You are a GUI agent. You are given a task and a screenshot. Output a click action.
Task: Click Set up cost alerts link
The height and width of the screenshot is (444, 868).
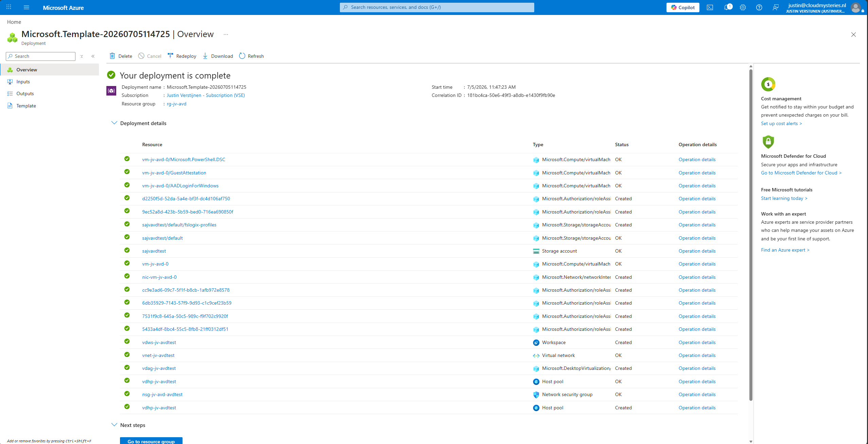781,123
